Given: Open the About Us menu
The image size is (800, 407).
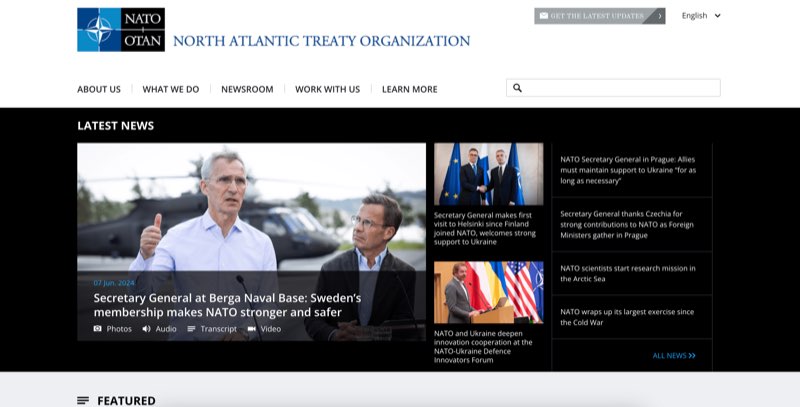Looking at the screenshot, I should tap(99, 89).
